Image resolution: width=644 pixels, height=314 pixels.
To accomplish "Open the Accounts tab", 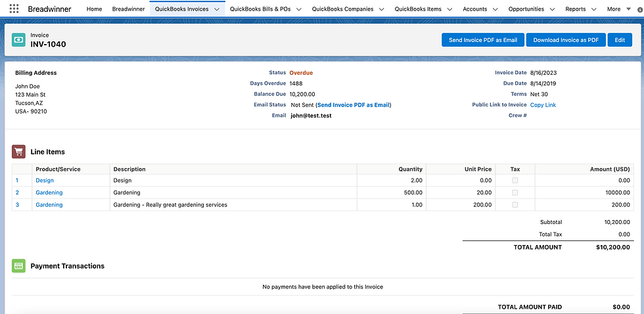I will 474,9.
